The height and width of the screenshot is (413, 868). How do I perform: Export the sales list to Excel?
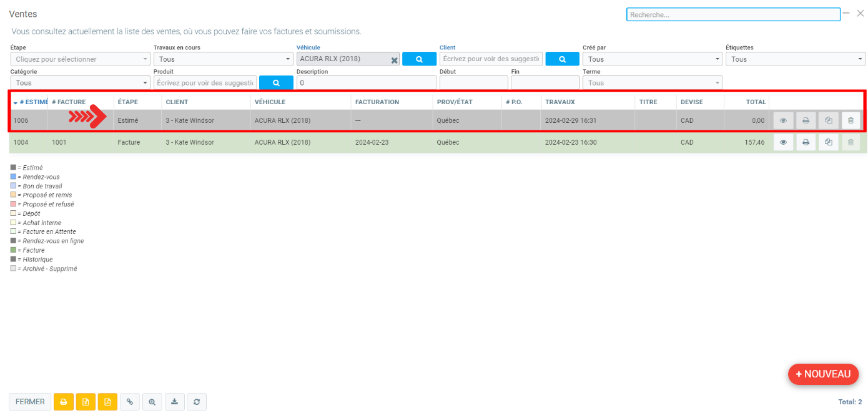click(86, 402)
